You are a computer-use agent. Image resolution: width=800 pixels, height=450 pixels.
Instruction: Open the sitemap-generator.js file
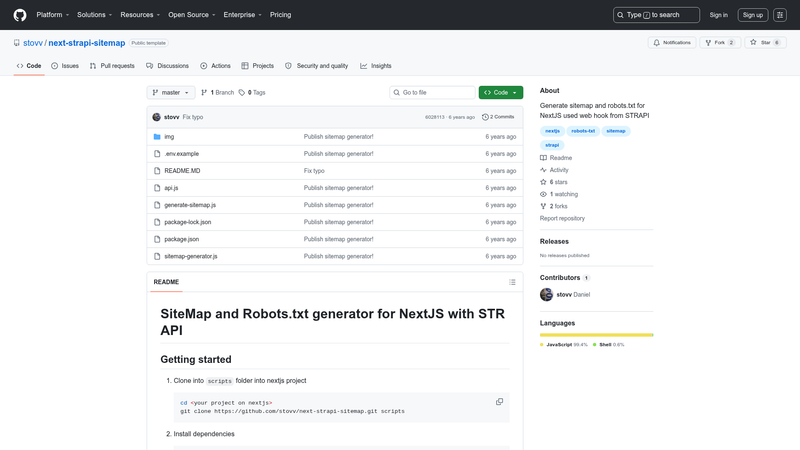[x=191, y=256]
